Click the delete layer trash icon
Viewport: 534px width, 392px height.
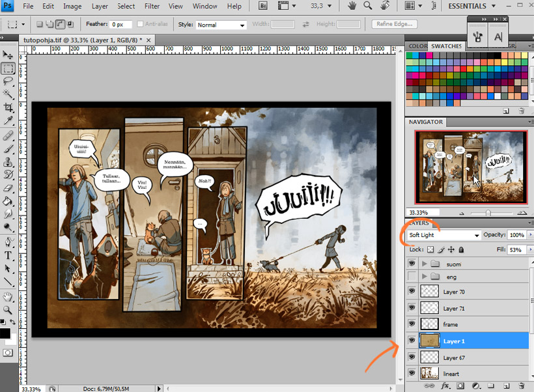522,386
